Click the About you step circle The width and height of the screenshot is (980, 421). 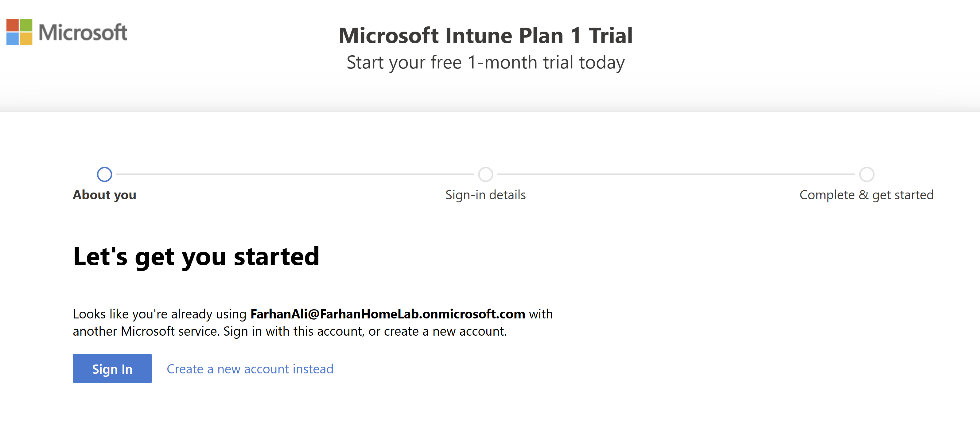point(104,174)
